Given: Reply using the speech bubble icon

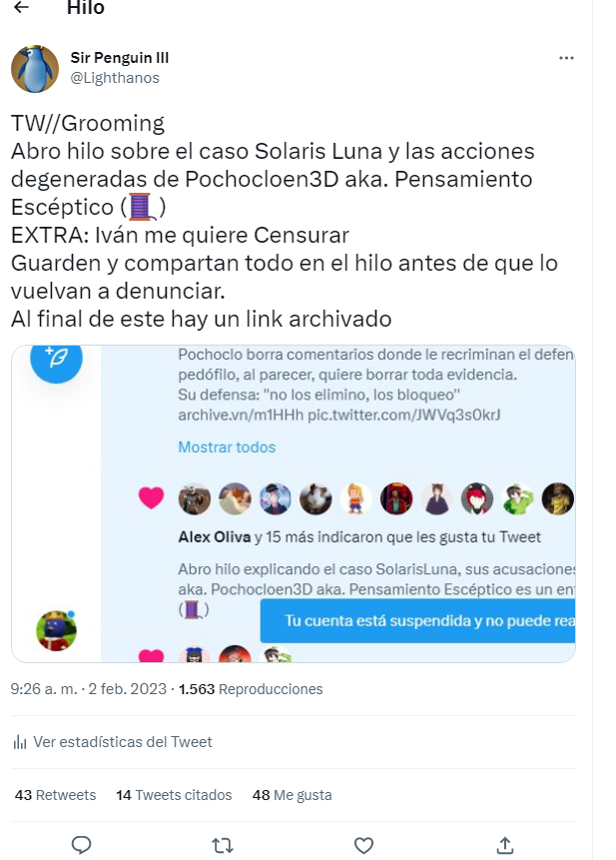Looking at the screenshot, I should pyautogui.click(x=81, y=845).
